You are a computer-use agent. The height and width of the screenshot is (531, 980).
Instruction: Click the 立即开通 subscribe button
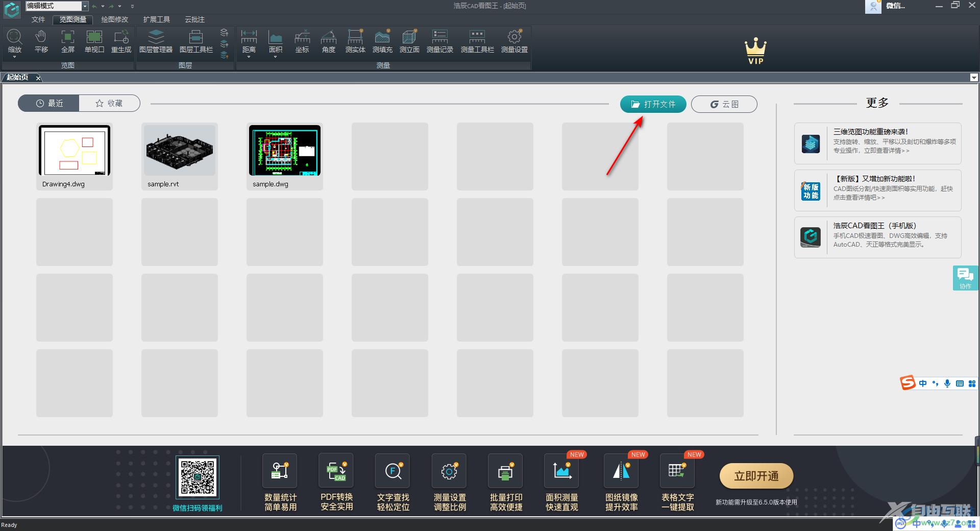point(756,476)
